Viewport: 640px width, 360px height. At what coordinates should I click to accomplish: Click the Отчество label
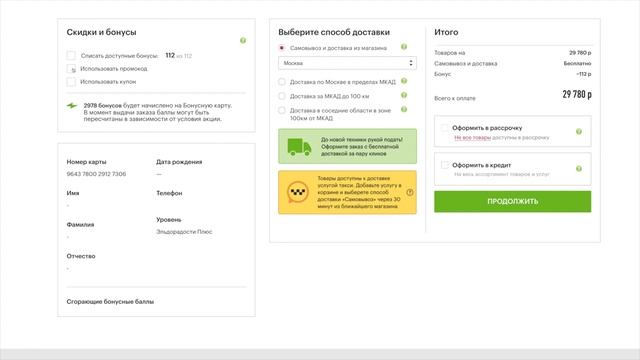point(81,256)
